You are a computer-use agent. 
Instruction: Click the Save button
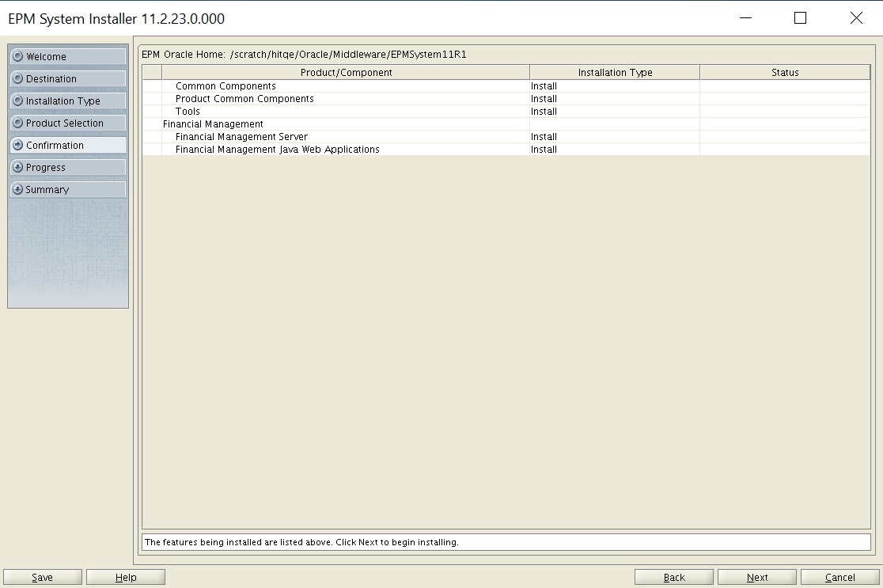[x=42, y=577]
